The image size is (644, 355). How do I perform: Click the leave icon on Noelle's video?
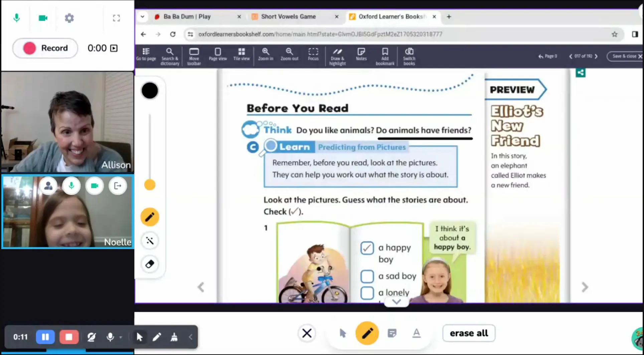point(118,186)
